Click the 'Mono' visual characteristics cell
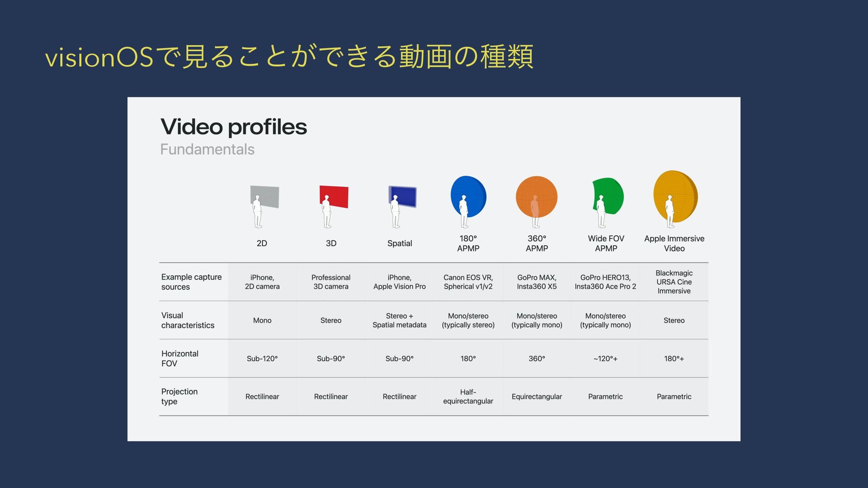Screen dimensions: 868x488 pos(262,320)
